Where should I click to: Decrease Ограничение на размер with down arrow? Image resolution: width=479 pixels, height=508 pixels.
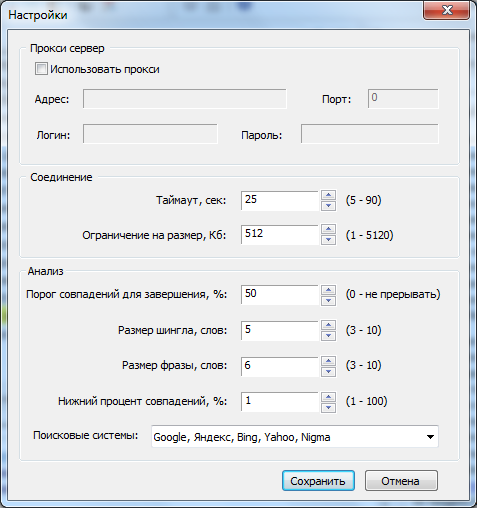pyautogui.click(x=328, y=240)
